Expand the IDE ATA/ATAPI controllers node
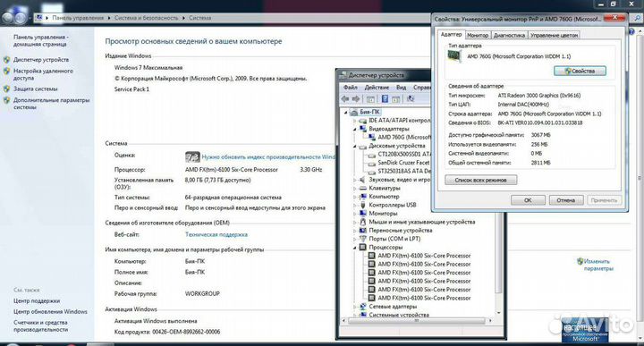This screenshot has height=346, width=644. point(355,121)
